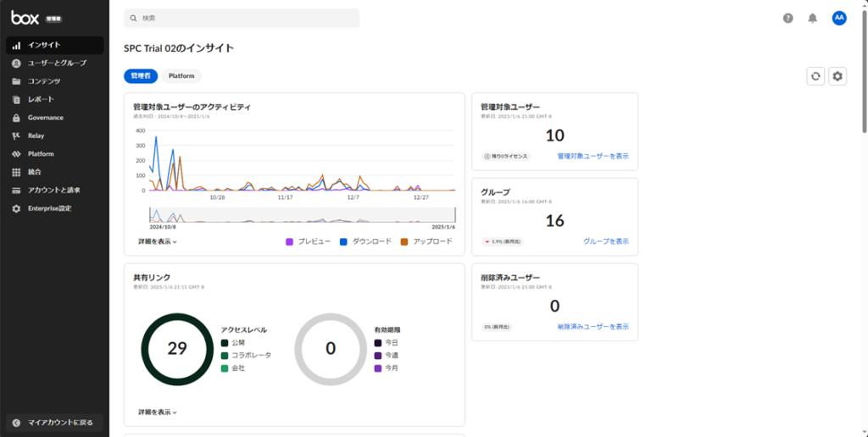The image size is (868, 437).
Task: Expand 詳細を表示 under the activity chart
Action: [158, 241]
